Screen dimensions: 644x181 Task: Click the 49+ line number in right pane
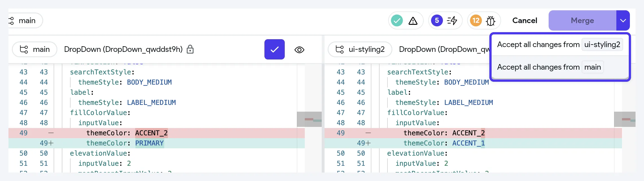point(364,143)
